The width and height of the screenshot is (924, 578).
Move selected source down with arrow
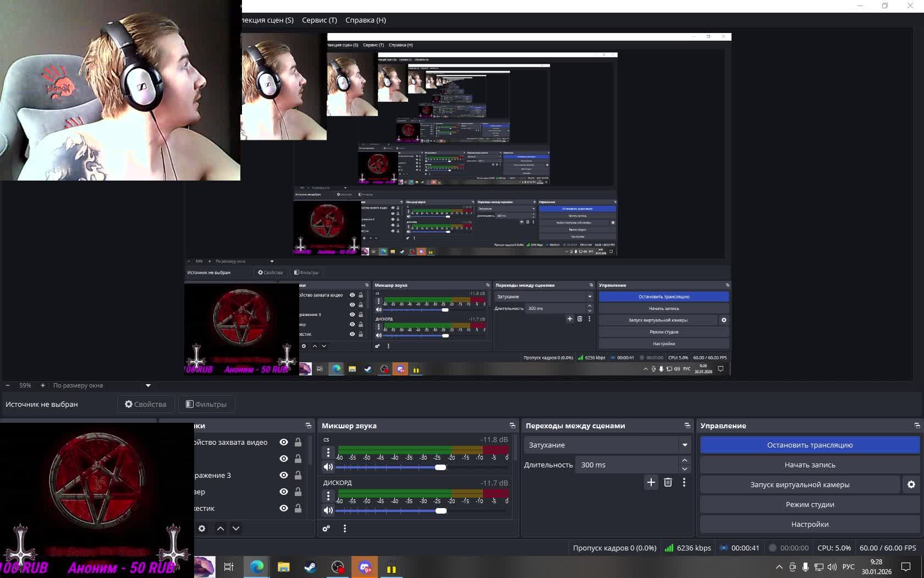[236, 528]
